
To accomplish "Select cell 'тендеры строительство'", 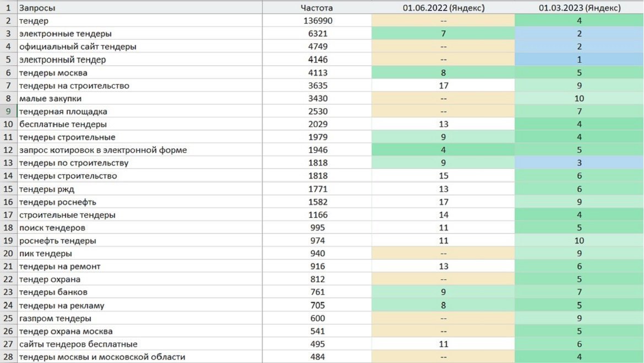I will point(140,175).
